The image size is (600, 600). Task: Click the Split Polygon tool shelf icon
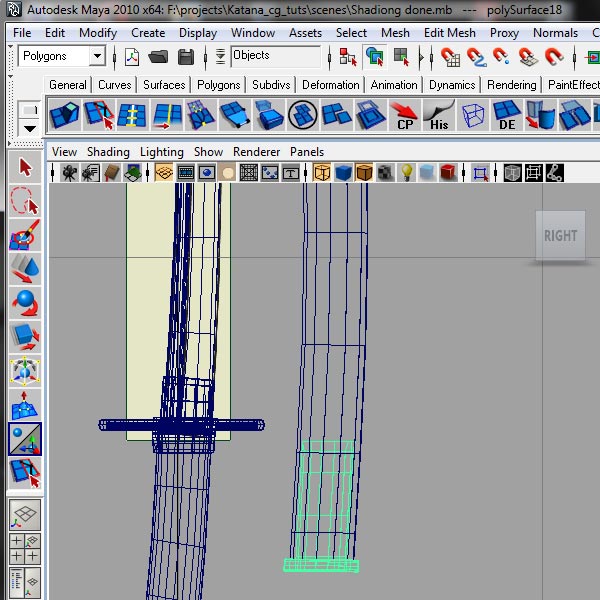point(99,115)
